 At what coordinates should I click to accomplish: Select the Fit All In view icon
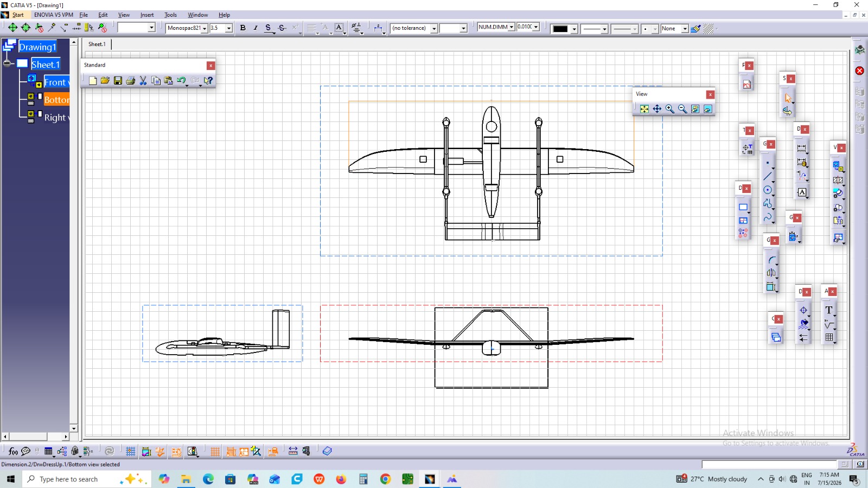pyautogui.click(x=644, y=109)
